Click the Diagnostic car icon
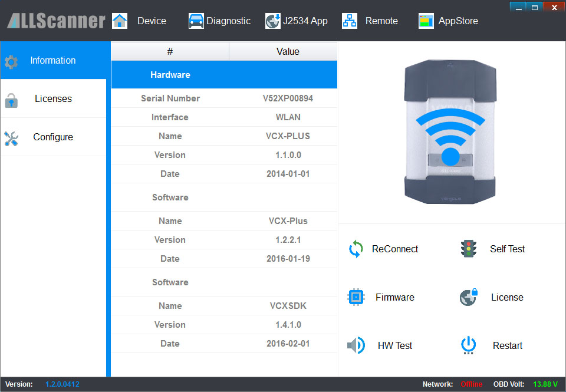The height and width of the screenshot is (392, 566). [x=196, y=21]
